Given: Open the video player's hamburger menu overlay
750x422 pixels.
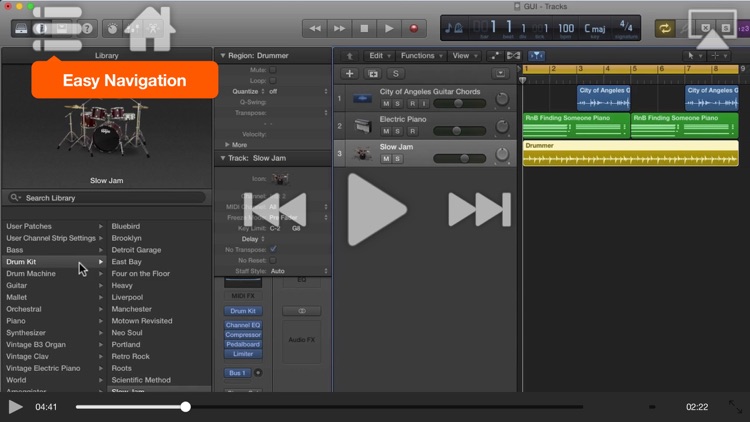Looking at the screenshot, I should tap(57, 29).
